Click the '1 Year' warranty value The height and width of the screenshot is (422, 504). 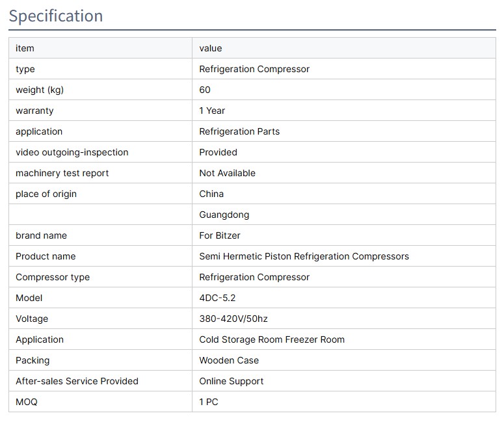click(x=212, y=111)
